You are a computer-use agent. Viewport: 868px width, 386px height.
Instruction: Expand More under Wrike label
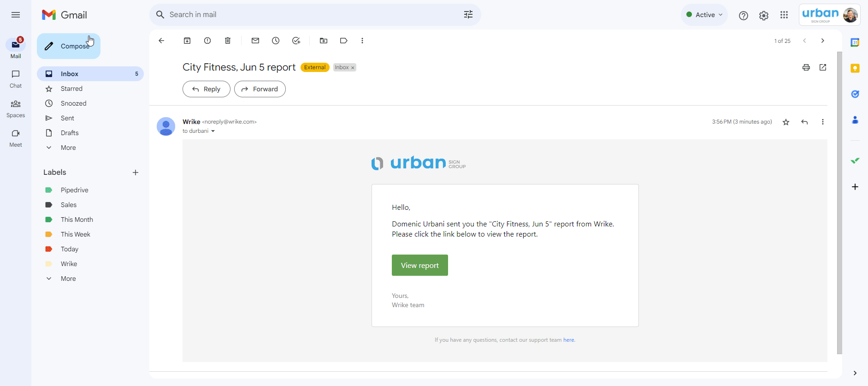tap(68, 279)
